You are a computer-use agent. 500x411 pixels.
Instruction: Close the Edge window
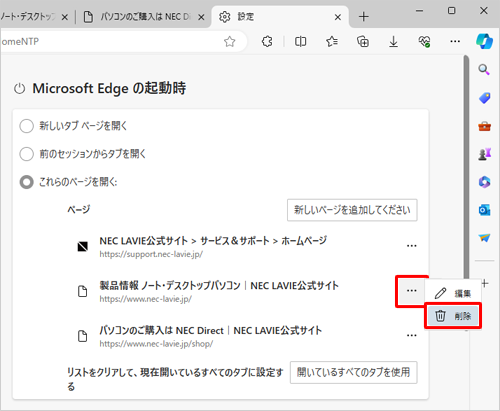pyautogui.click(x=484, y=11)
